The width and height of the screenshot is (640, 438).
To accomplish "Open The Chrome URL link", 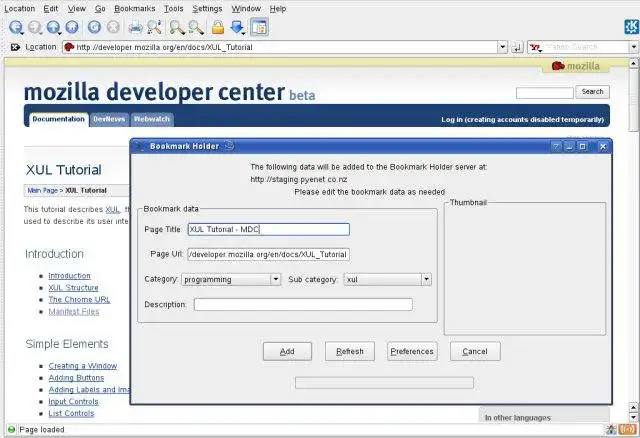I will tap(79, 300).
